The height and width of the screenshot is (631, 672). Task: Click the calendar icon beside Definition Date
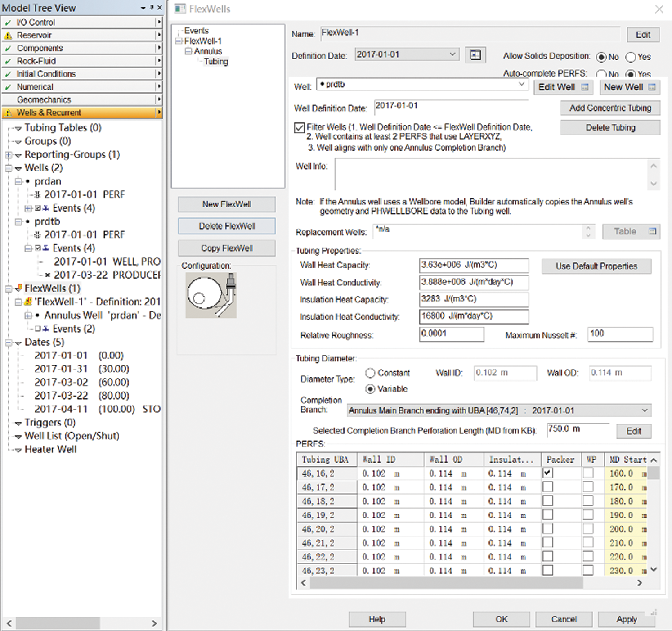point(475,55)
